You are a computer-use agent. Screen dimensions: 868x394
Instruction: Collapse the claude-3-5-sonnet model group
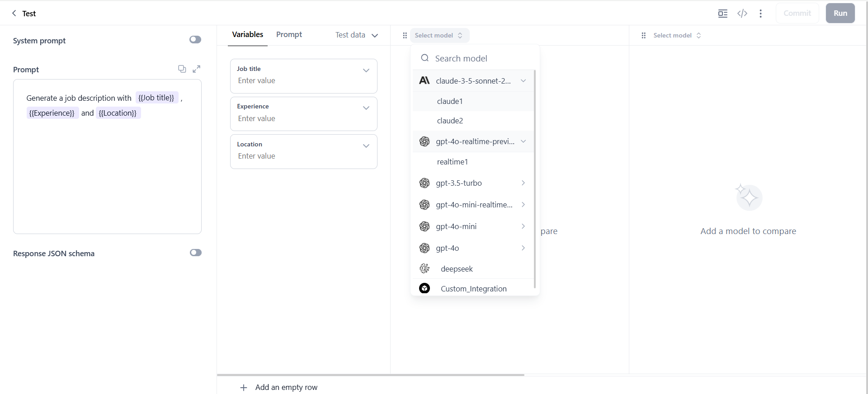(x=523, y=81)
